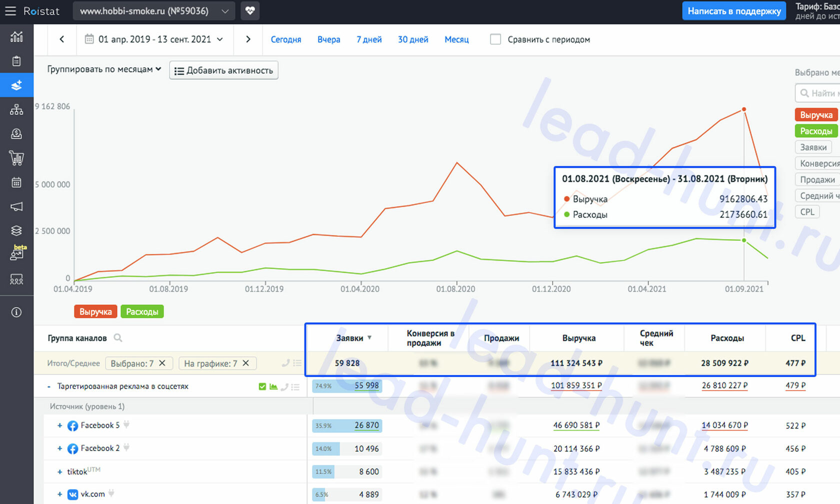The width and height of the screenshot is (840, 504).
Task: Toggle the Выручка metric chip in right panel
Action: pyautogui.click(x=816, y=115)
